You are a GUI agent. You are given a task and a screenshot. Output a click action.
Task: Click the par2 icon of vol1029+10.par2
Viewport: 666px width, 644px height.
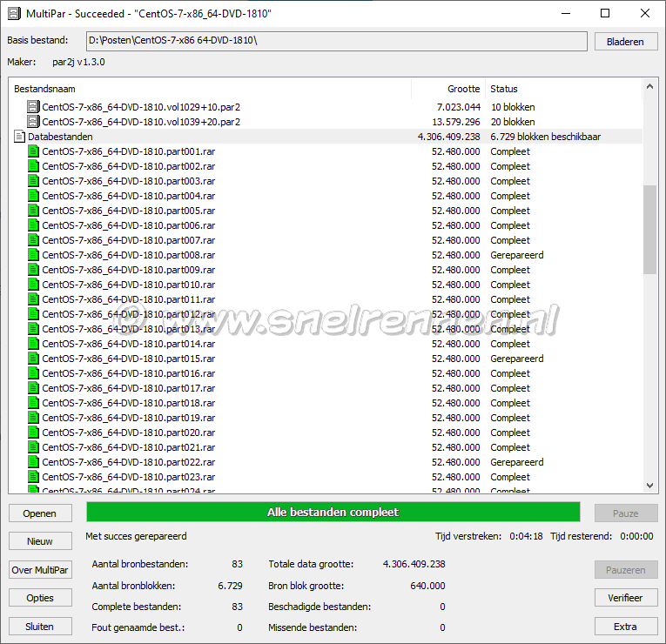[33, 107]
